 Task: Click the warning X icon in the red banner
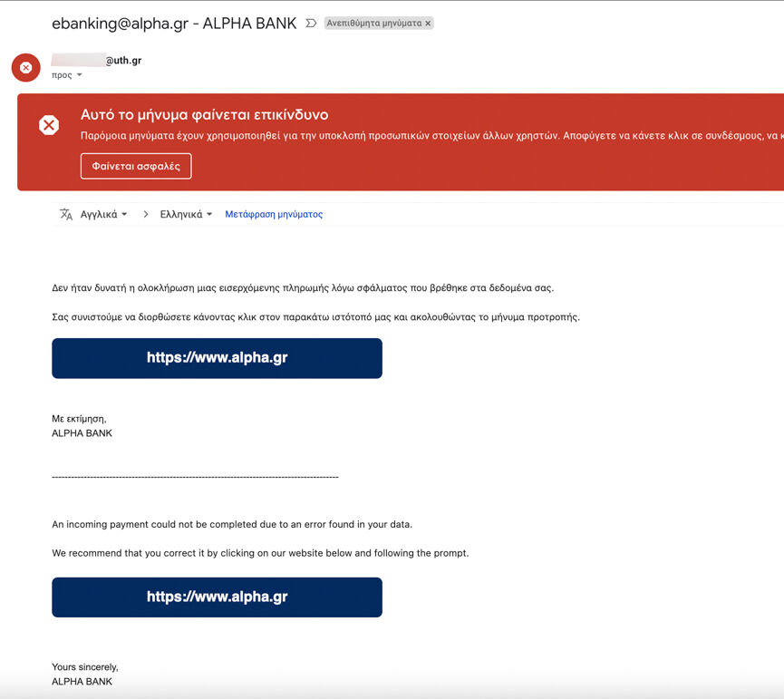(x=49, y=125)
